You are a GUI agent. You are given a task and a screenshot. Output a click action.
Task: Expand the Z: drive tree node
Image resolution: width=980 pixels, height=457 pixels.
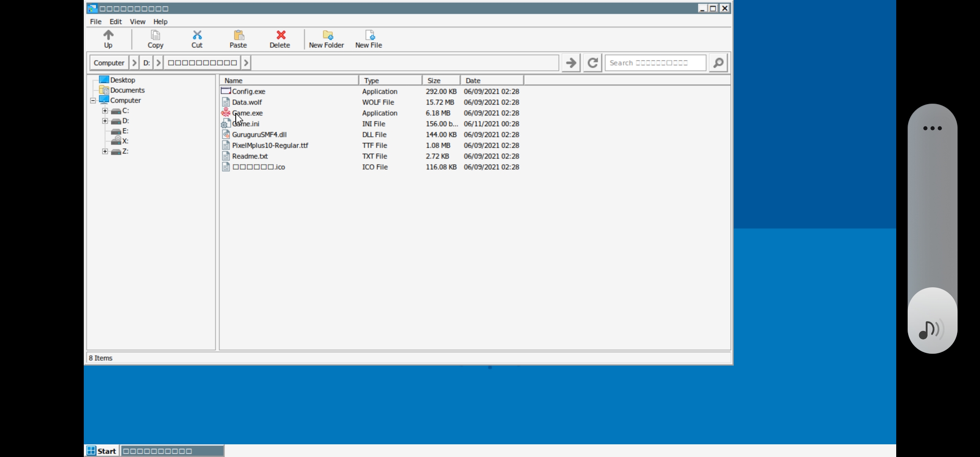click(105, 151)
